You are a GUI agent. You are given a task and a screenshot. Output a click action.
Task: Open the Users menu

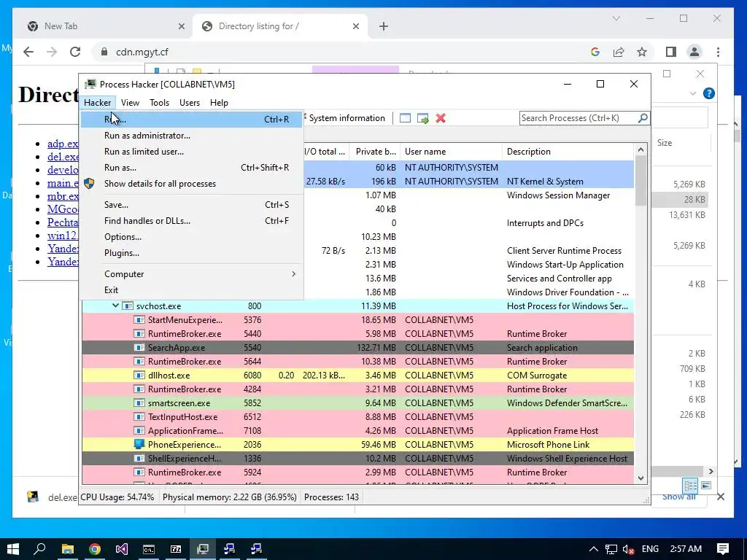tap(190, 102)
